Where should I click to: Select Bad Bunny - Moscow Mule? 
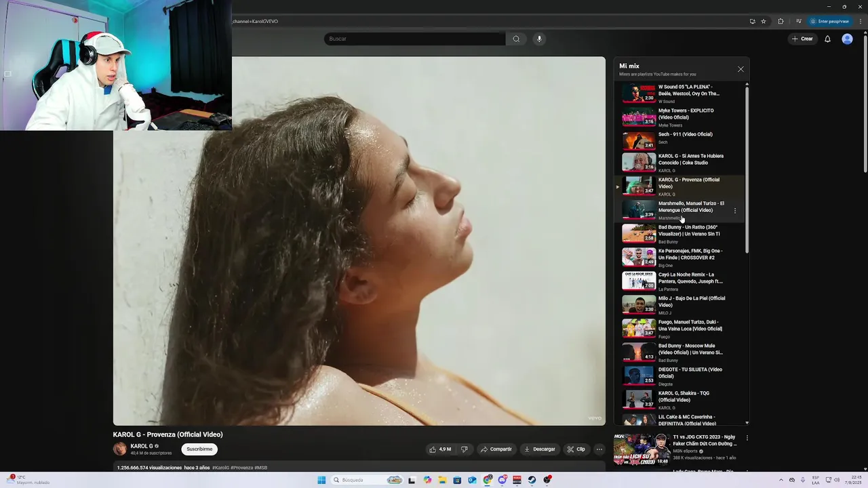coord(680,352)
